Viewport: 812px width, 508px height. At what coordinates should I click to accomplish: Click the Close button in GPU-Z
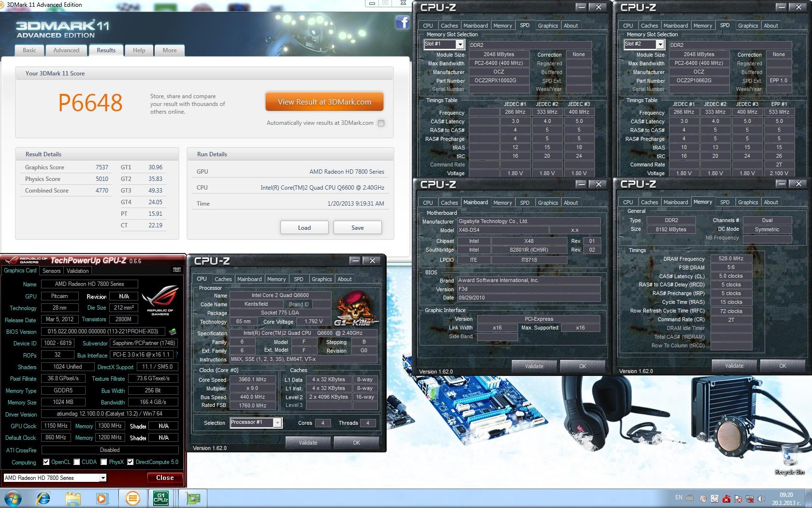click(x=165, y=478)
